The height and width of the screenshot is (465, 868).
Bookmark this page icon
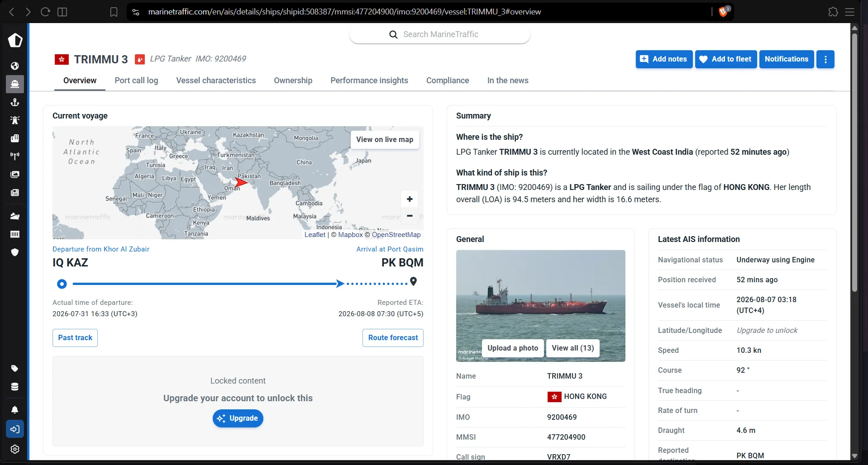tap(114, 12)
